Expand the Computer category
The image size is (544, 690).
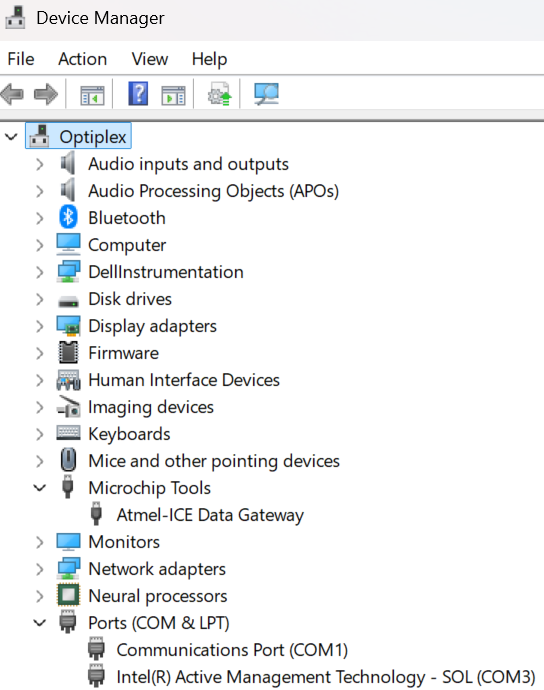click(40, 245)
